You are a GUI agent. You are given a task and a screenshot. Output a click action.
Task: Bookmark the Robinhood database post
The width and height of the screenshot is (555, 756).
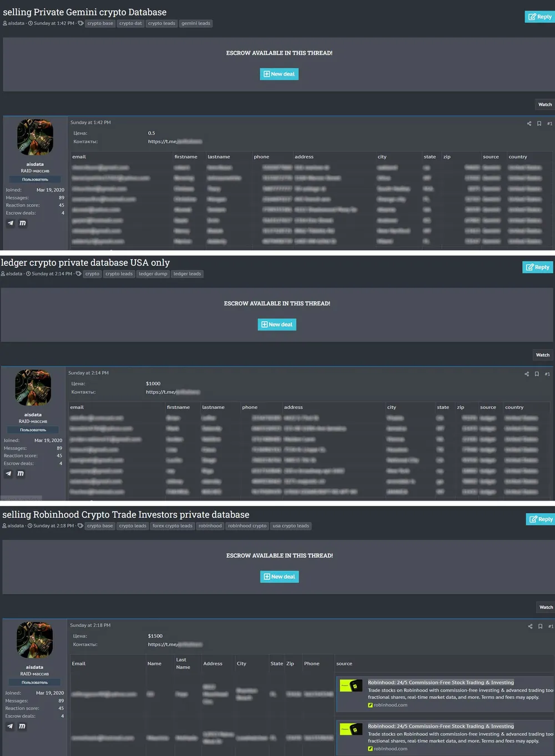540,626
